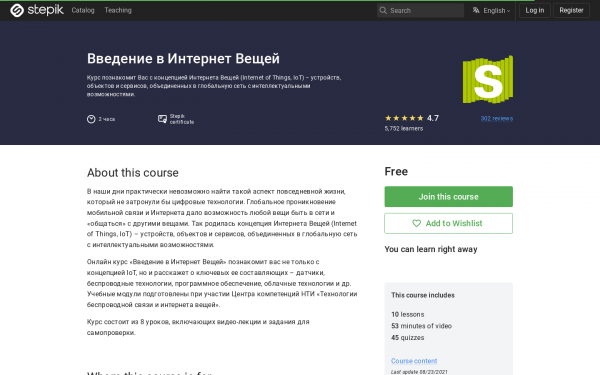Click the 4.7 rating value
This screenshot has width=600, height=375.
click(433, 118)
